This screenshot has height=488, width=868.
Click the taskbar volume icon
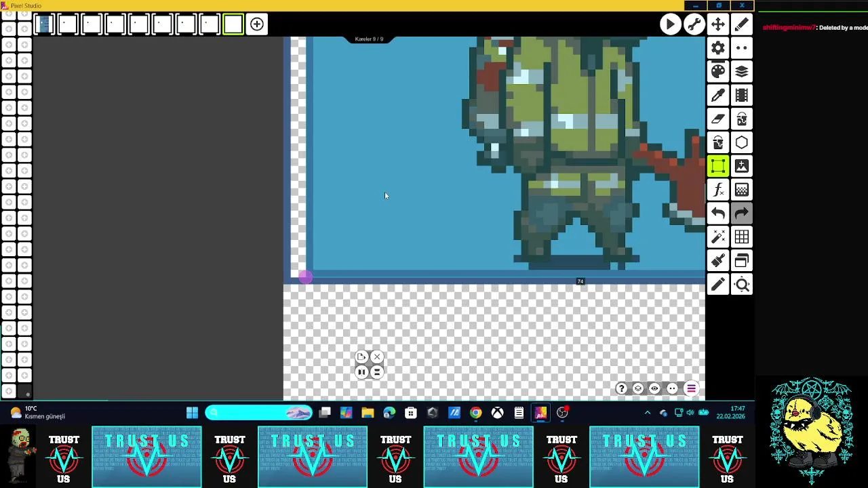click(690, 413)
